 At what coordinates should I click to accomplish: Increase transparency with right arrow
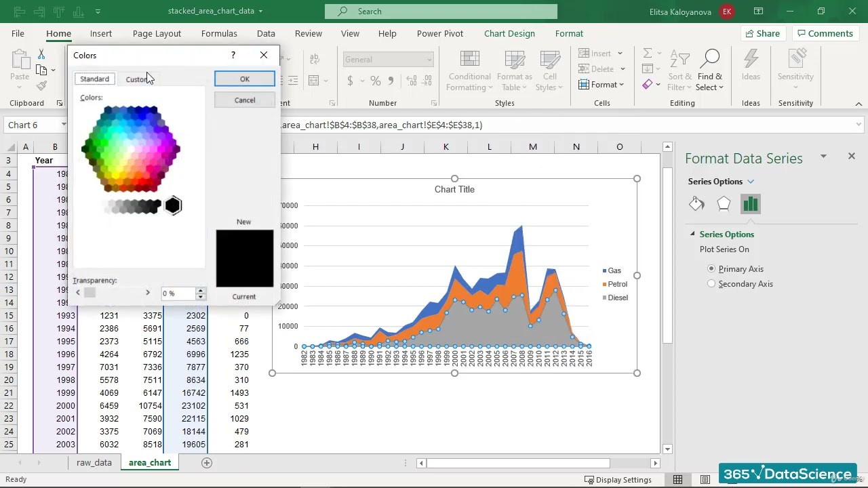[x=148, y=293]
